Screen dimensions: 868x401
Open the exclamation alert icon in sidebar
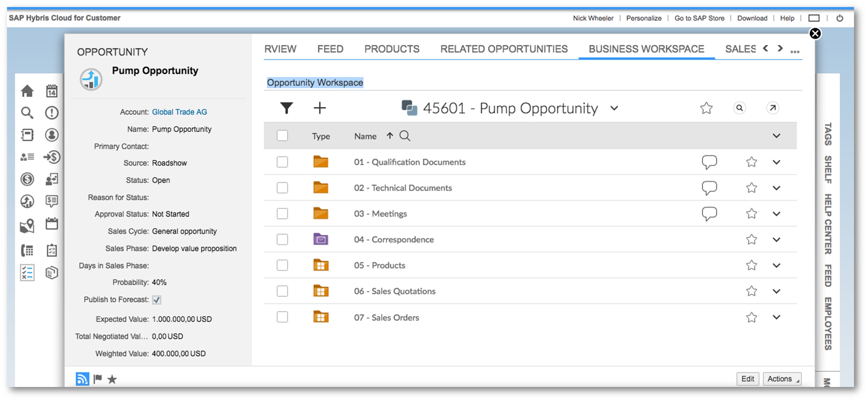coord(52,113)
